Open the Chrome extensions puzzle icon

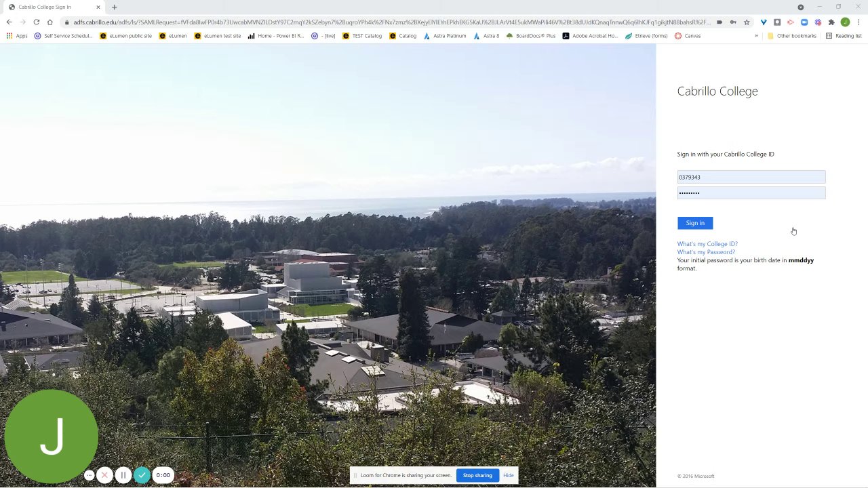(x=831, y=22)
